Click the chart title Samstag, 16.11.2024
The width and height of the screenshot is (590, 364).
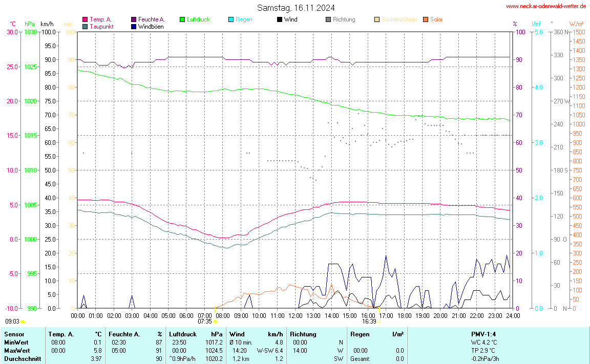pyautogui.click(x=296, y=8)
